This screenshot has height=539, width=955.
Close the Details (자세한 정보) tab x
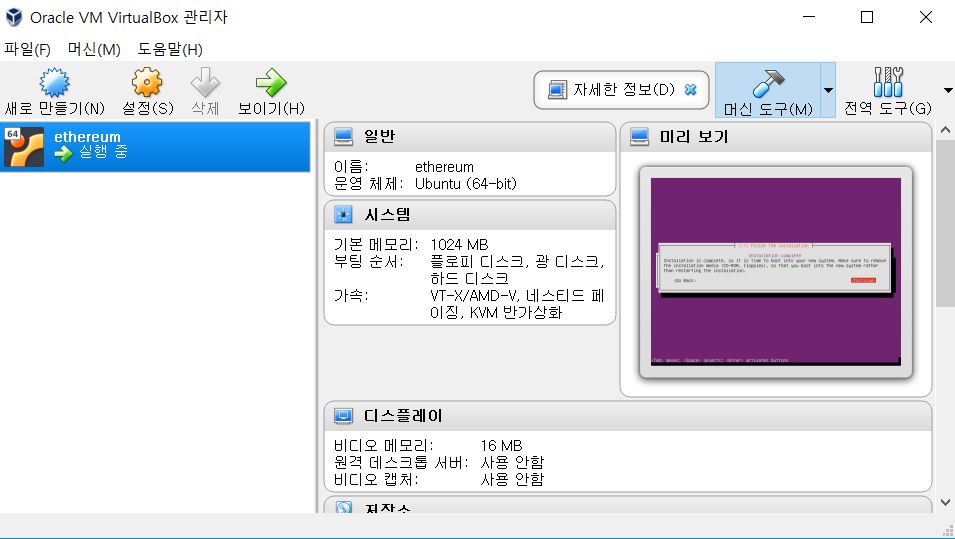click(x=690, y=90)
